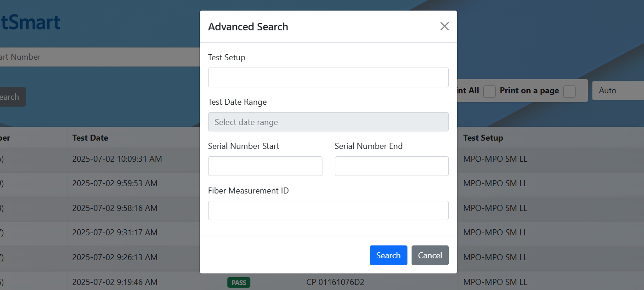The height and width of the screenshot is (290, 644).
Task: Click the Test Setup input field
Action: pyautogui.click(x=328, y=77)
